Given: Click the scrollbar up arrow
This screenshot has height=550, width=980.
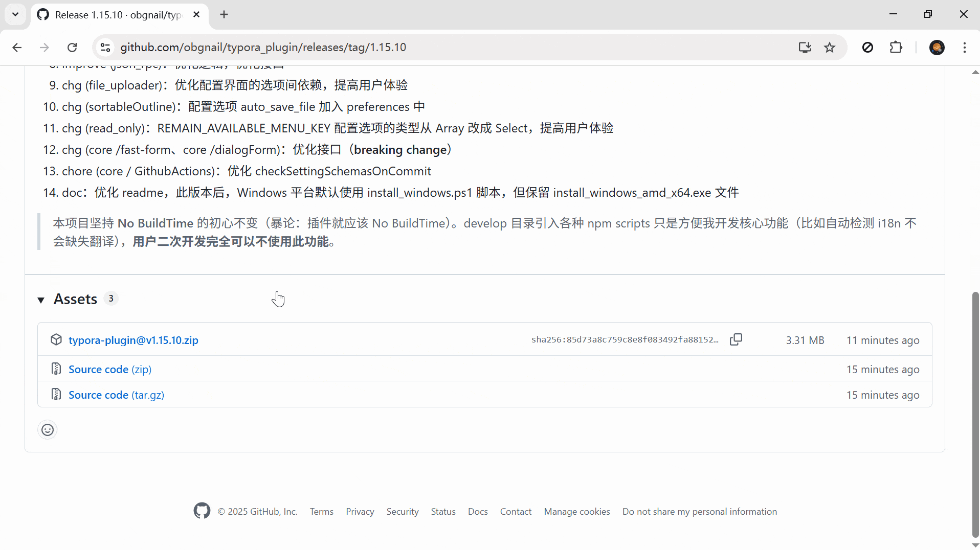Looking at the screenshot, I should (x=975, y=72).
